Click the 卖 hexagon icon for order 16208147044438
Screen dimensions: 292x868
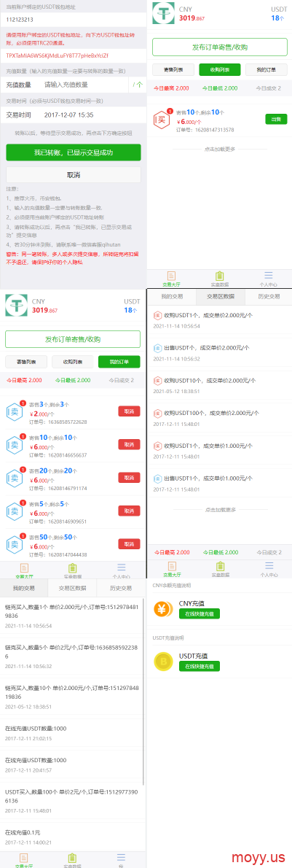tap(15, 543)
